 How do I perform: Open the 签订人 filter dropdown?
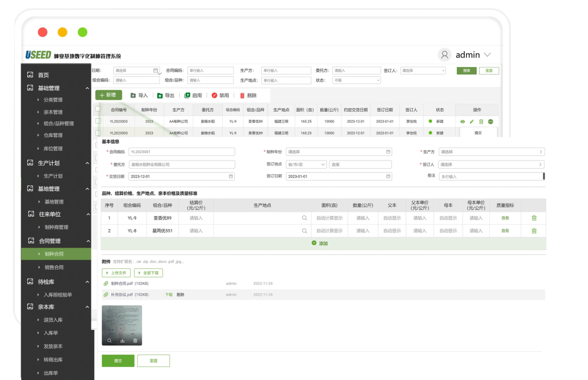tap(423, 71)
